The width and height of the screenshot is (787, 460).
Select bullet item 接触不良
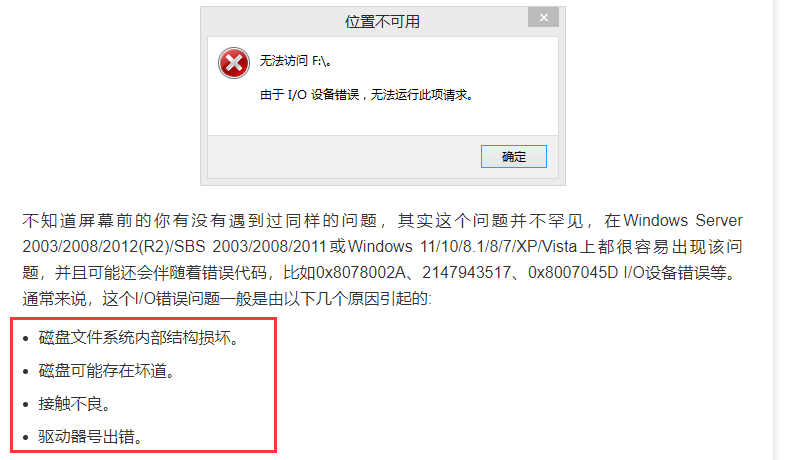point(74,404)
